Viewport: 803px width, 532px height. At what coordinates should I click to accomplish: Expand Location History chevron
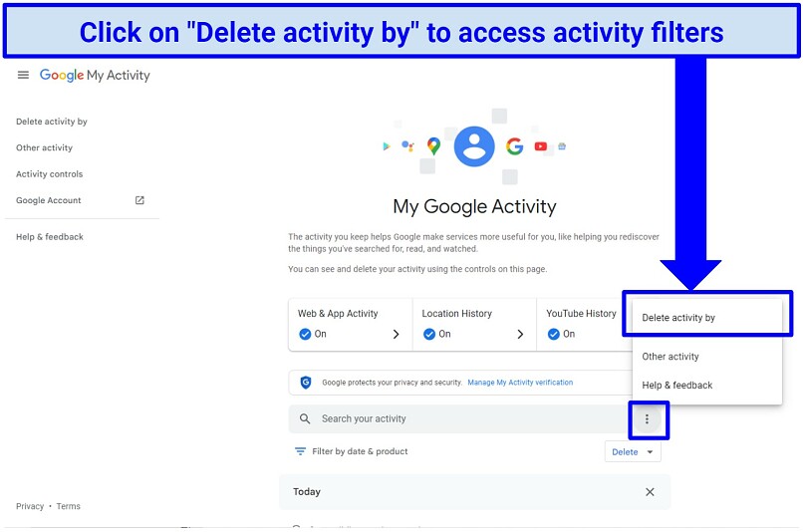tap(520, 335)
